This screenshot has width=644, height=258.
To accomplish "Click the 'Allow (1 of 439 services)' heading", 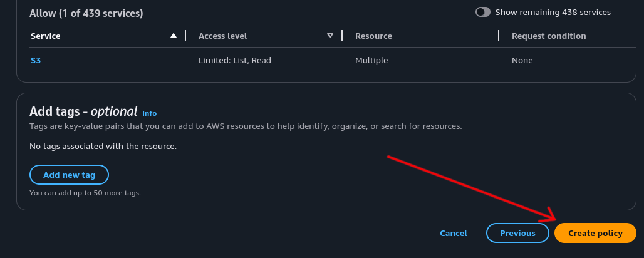I will tap(86, 13).
